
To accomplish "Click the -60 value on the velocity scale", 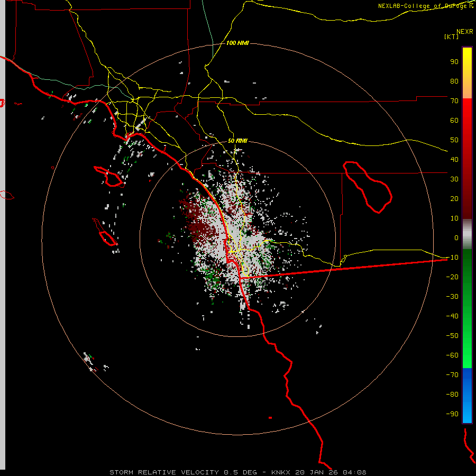I will [452, 355].
